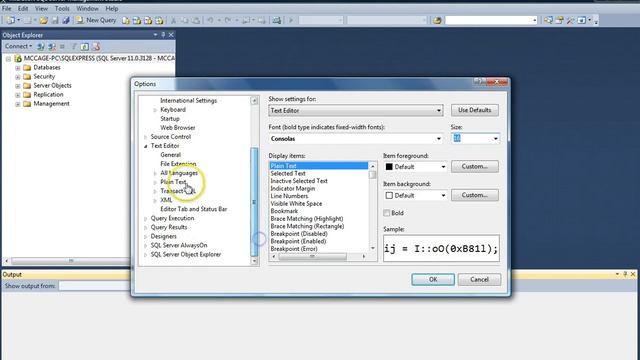The image size is (640, 360).
Task: Click the Use Defaults button
Action: point(475,110)
